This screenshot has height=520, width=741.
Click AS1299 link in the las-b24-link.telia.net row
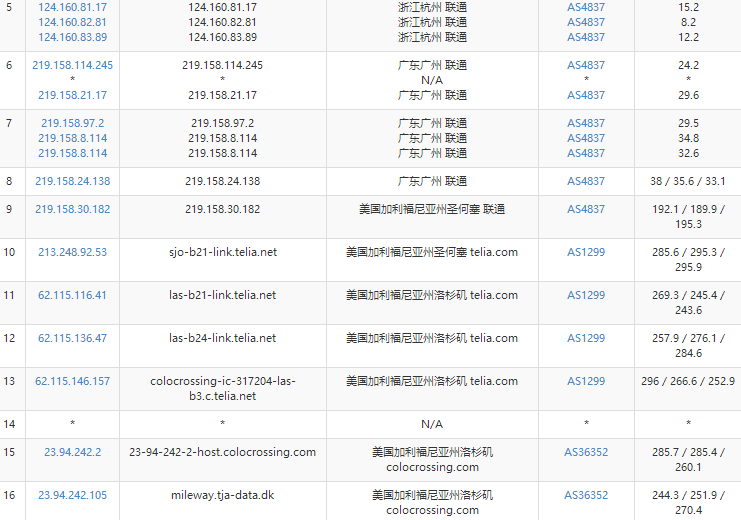tap(586, 338)
